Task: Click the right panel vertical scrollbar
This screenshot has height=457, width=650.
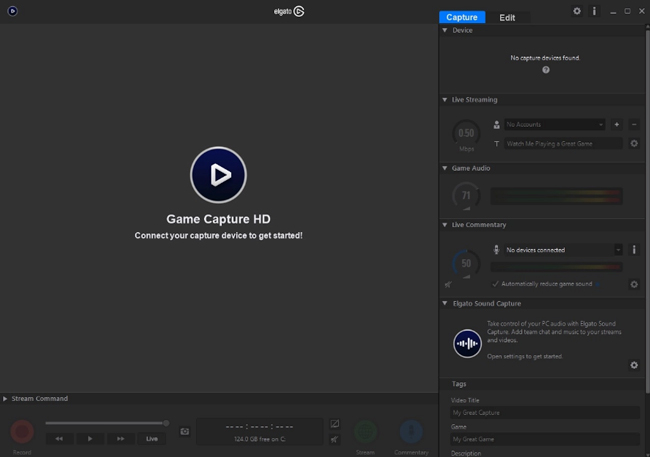Action: [x=648, y=209]
